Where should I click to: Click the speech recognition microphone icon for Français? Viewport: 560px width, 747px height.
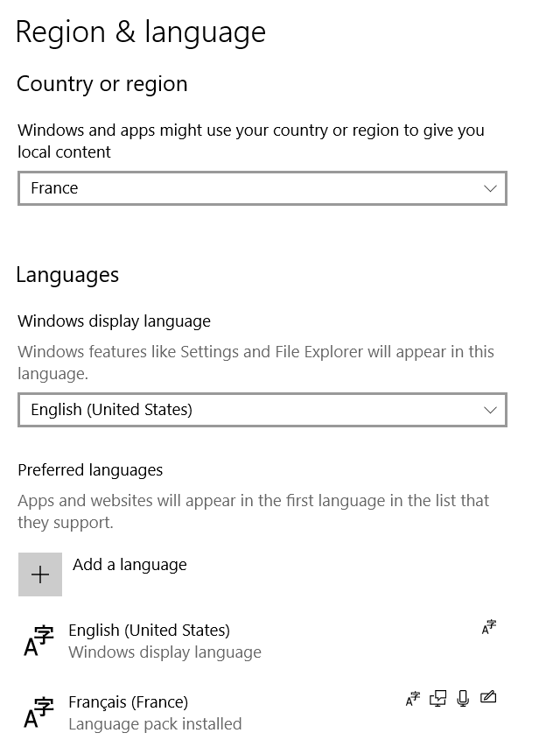pyautogui.click(x=463, y=699)
